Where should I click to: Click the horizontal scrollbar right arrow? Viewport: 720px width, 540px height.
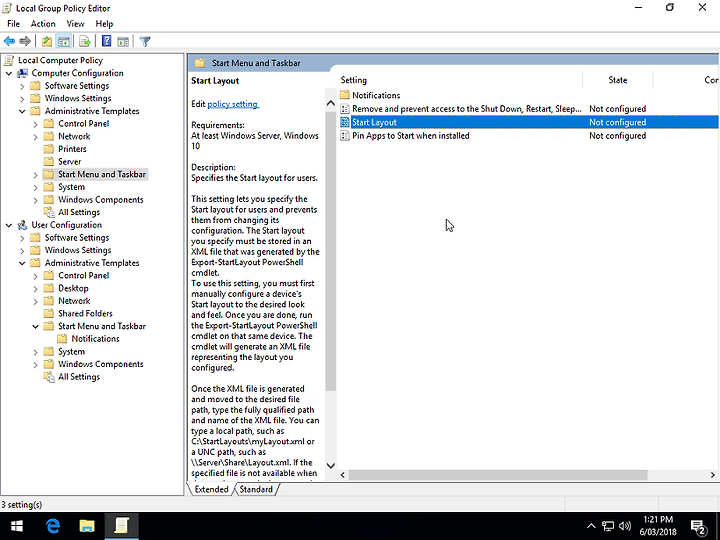point(713,475)
